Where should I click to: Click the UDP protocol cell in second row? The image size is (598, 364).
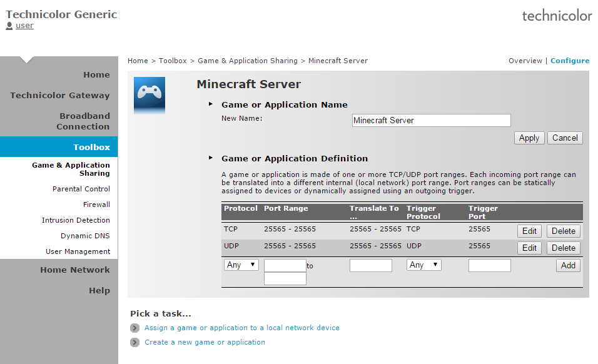coord(231,246)
